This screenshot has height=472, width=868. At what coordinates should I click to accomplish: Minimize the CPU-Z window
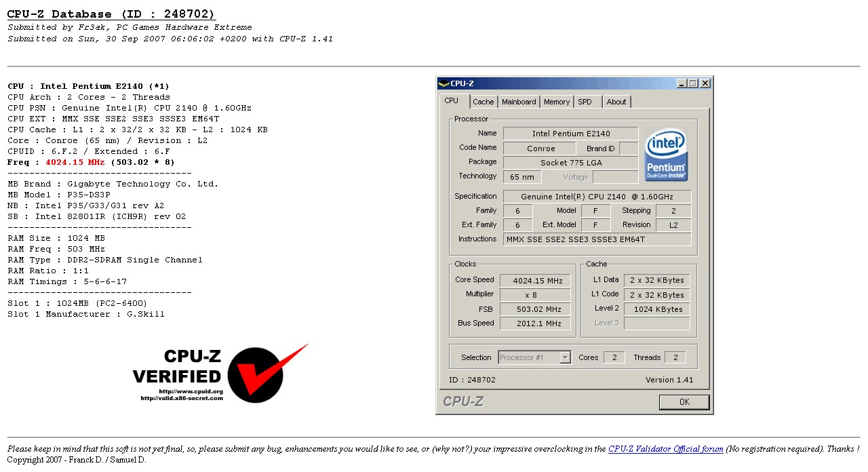click(x=682, y=83)
